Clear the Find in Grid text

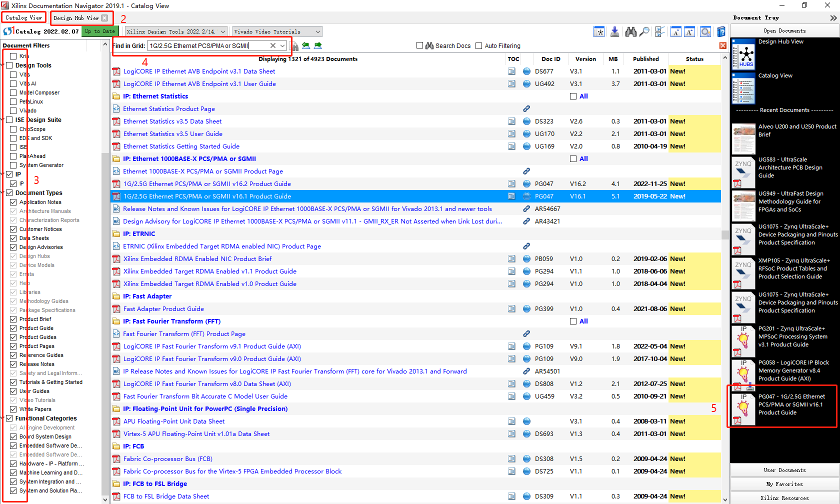(x=273, y=45)
